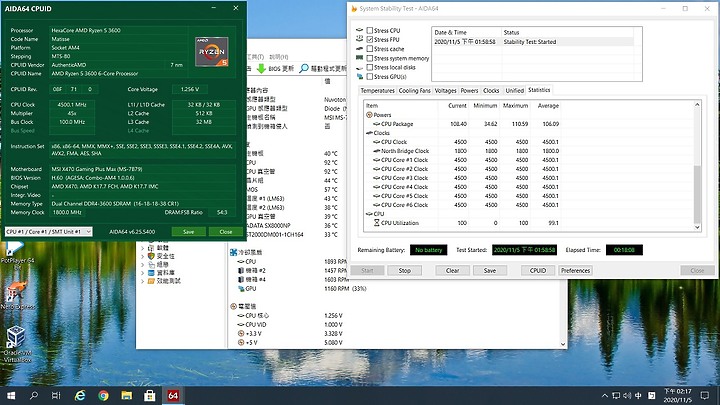Enable the Stress GPU(s) checkbox

pos(370,77)
